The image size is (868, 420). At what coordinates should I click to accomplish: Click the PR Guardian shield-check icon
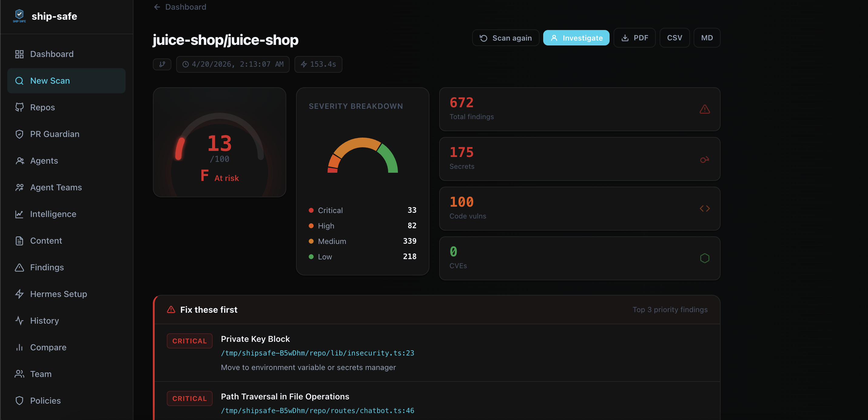pos(19,134)
